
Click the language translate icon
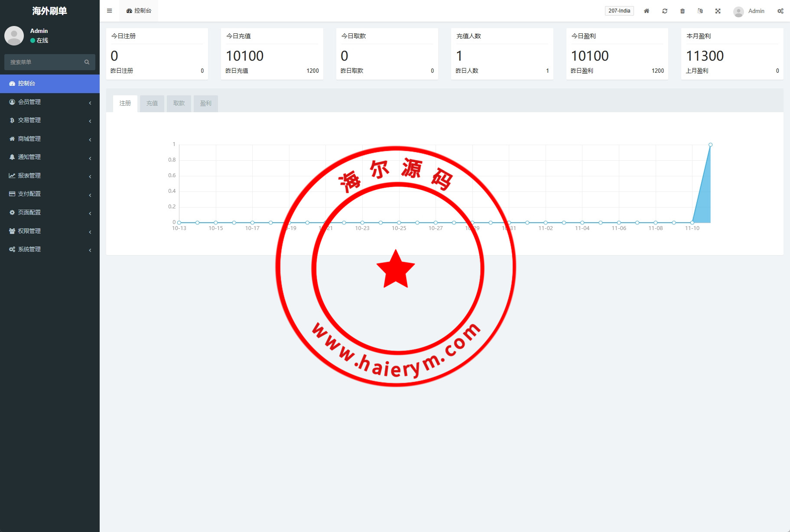click(700, 11)
